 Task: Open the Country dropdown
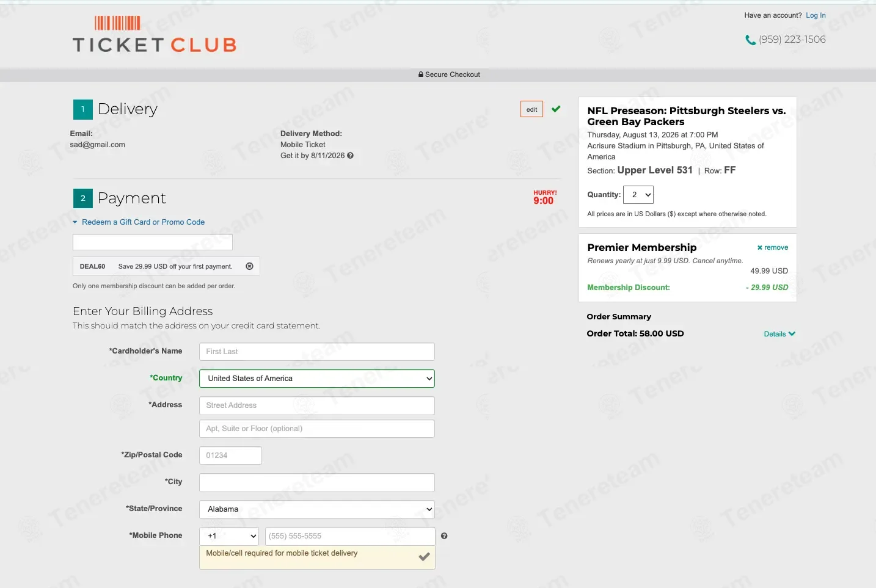tap(317, 379)
